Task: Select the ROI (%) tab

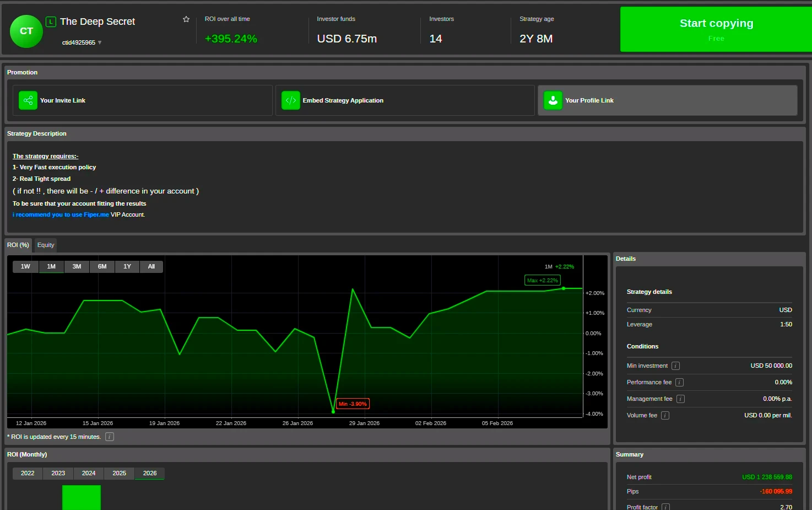Action: point(18,245)
